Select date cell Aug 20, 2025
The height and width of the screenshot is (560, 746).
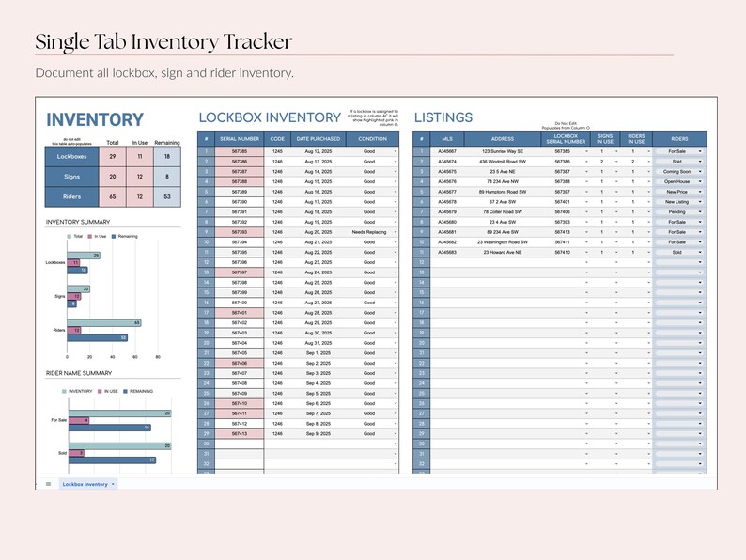coord(319,232)
